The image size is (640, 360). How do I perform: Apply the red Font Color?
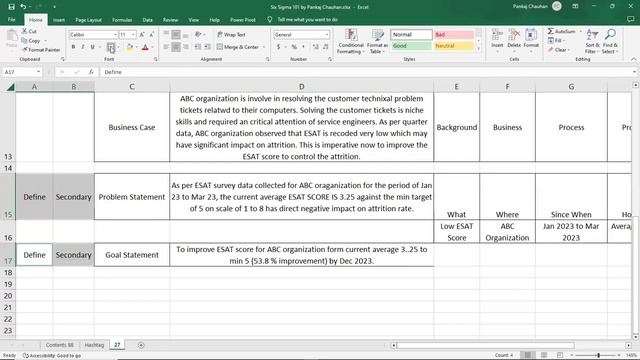tap(145, 47)
